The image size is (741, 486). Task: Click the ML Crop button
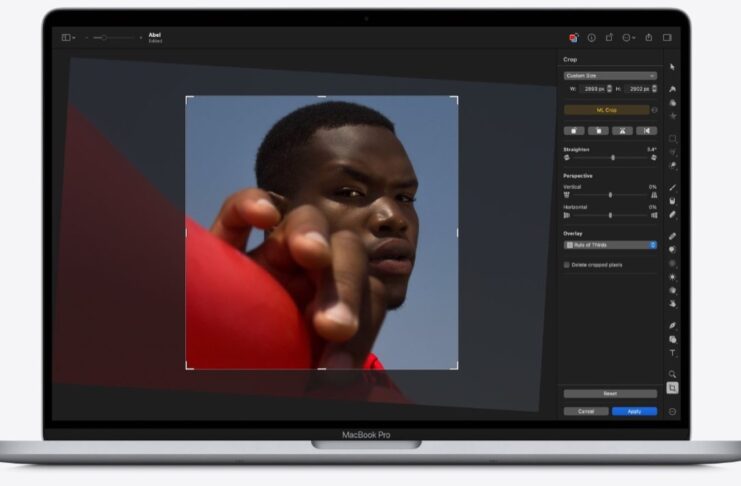[607, 110]
